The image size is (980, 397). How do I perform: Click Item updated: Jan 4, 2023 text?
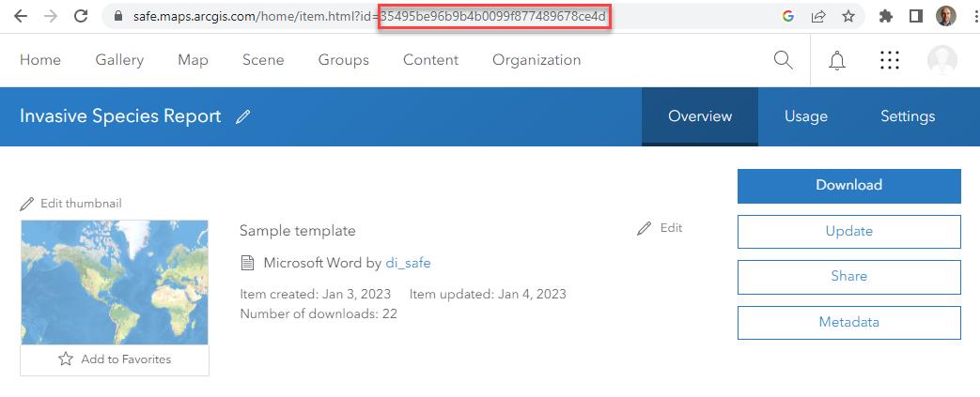click(x=489, y=294)
